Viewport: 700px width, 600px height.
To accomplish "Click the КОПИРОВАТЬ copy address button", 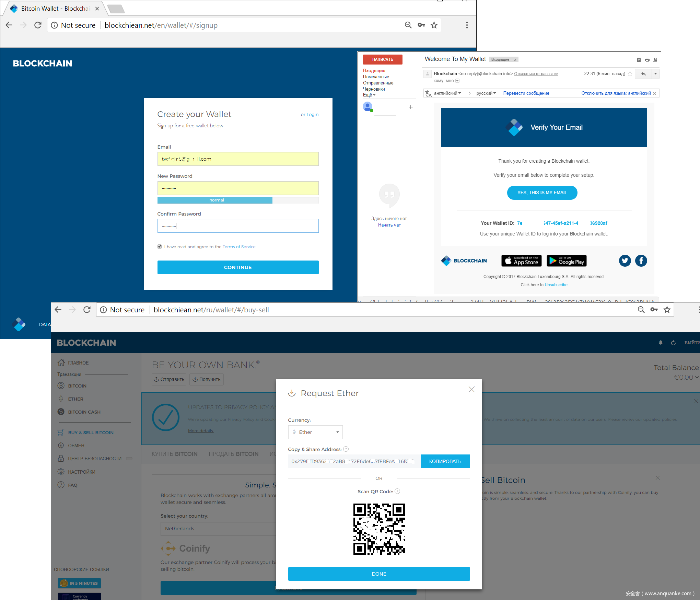I will [445, 461].
